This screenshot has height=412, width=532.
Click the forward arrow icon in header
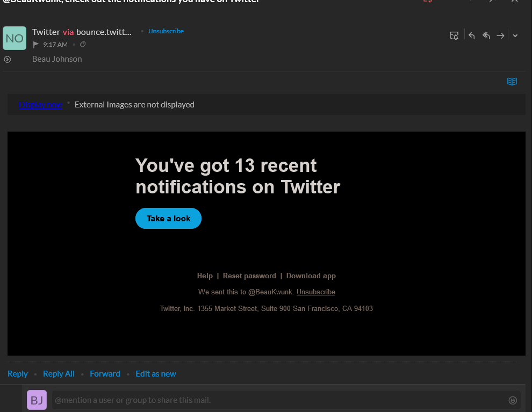(500, 35)
